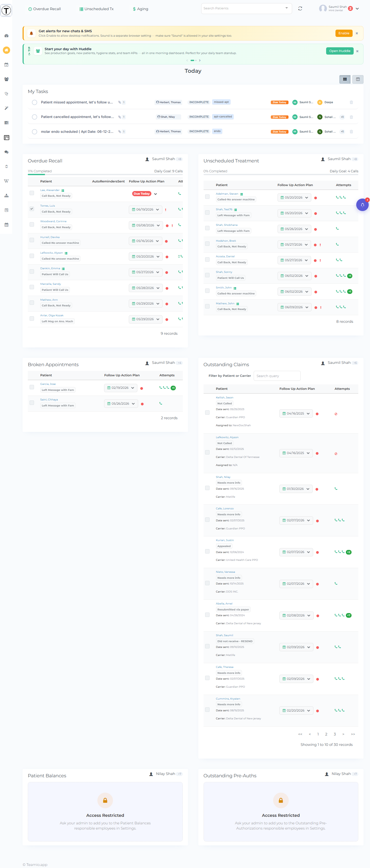The width and height of the screenshot is (370, 868).
Task: Go to page 2 of outstanding claims
Action: (x=326, y=734)
